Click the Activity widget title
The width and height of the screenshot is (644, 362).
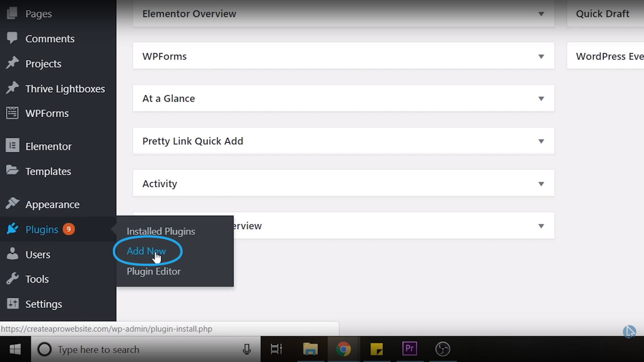(x=160, y=184)
